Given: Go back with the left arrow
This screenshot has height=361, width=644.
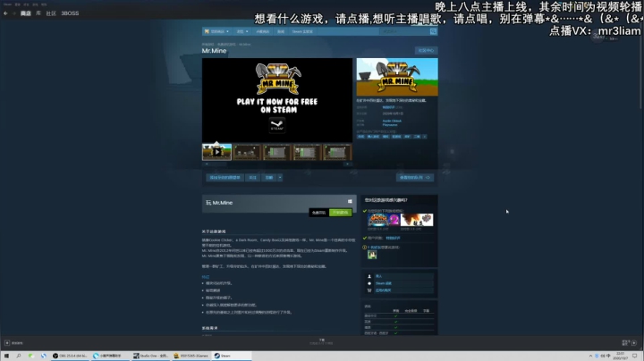Looking at the screenshot, I should tap(5, 13).
